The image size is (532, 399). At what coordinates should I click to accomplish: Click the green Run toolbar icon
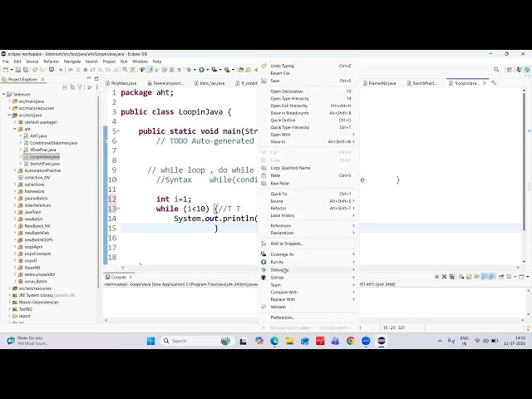pyautogui.click(x=201, y=70)
